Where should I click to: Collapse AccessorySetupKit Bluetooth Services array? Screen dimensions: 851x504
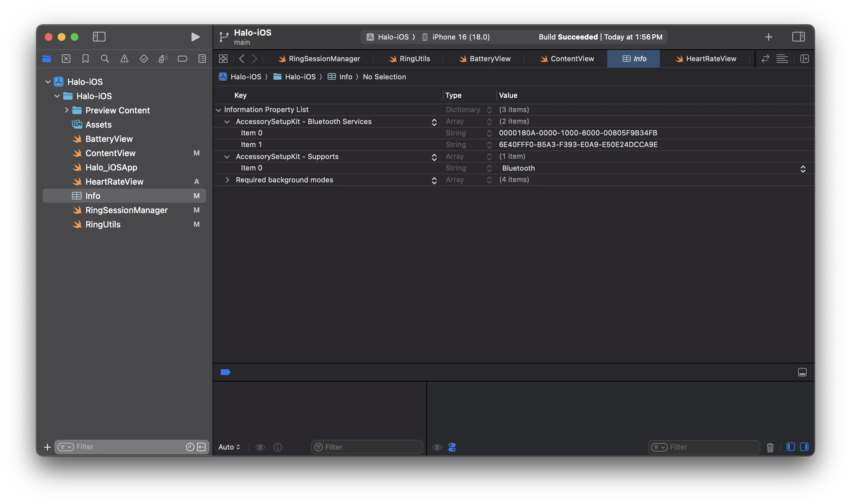coord(227,121)
